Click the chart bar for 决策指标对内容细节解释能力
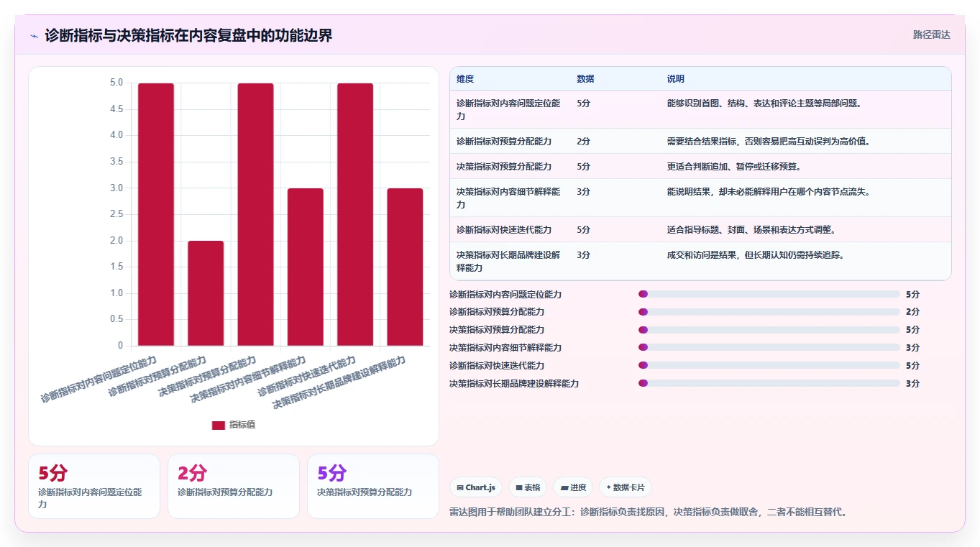Image resolution: width=980 pixels, height=547 pixels. click(306, 267)
